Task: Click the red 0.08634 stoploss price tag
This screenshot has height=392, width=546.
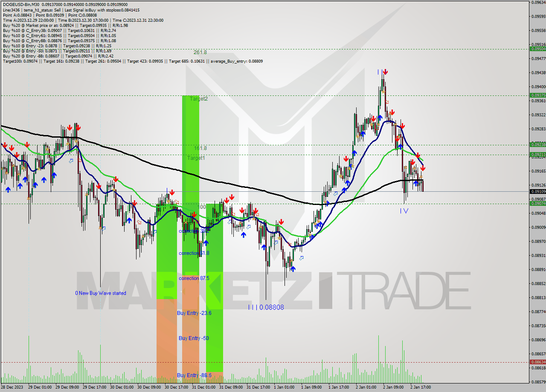Action: point(537,362)
